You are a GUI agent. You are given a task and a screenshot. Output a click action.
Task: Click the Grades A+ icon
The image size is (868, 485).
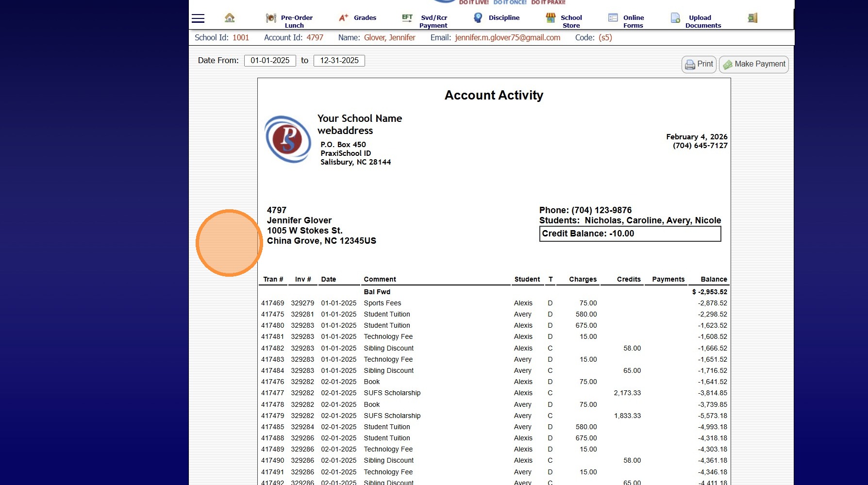[x=344, y=18]
